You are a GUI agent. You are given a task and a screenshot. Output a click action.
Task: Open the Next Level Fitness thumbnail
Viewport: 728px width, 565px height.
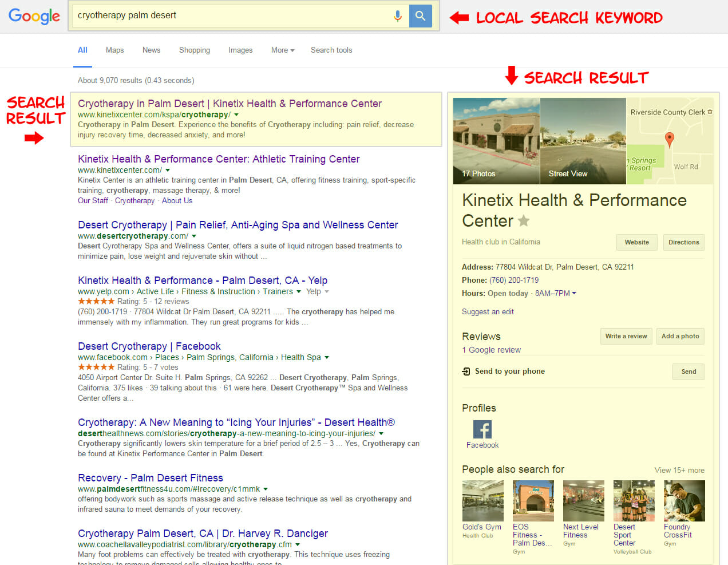coord(584,501)
